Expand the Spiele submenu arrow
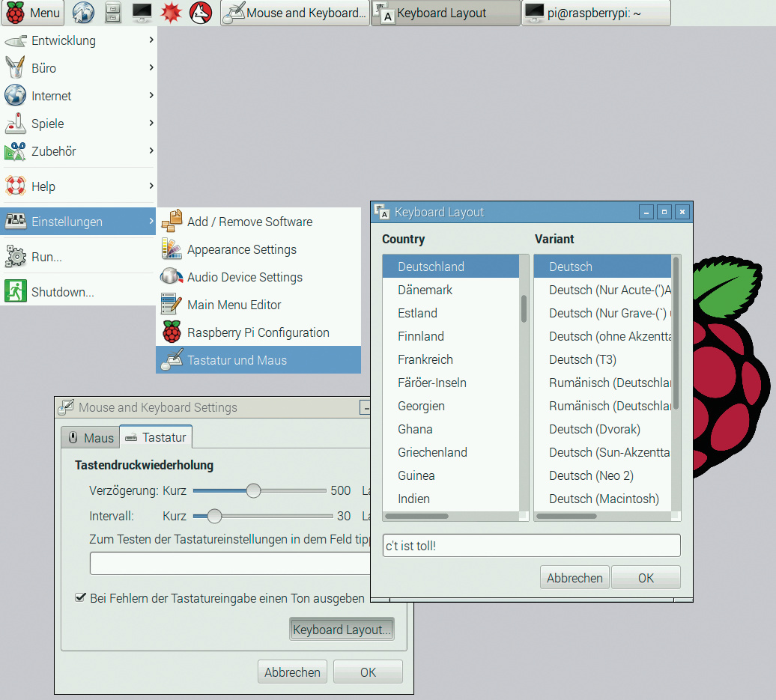The height and width of the screenshot is (700, 776). click(151, 123)
